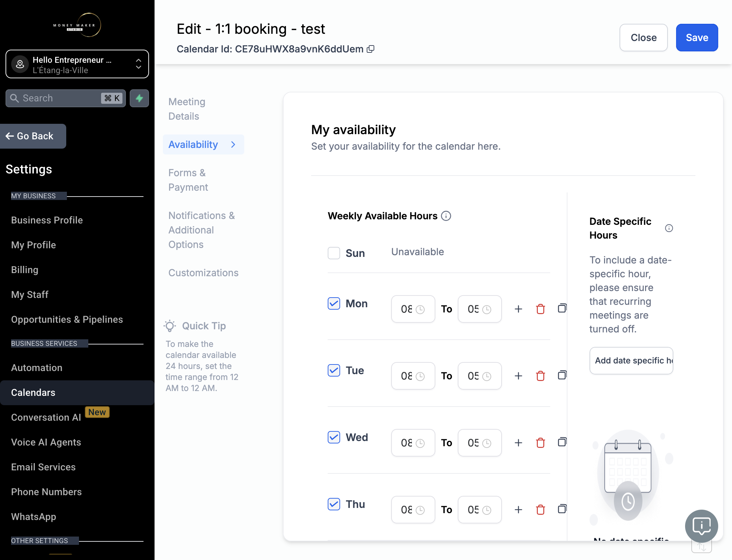Click the Add date specific hours button
The height and width of the screenshot is (560, 732).
click(x=631, y=361)
